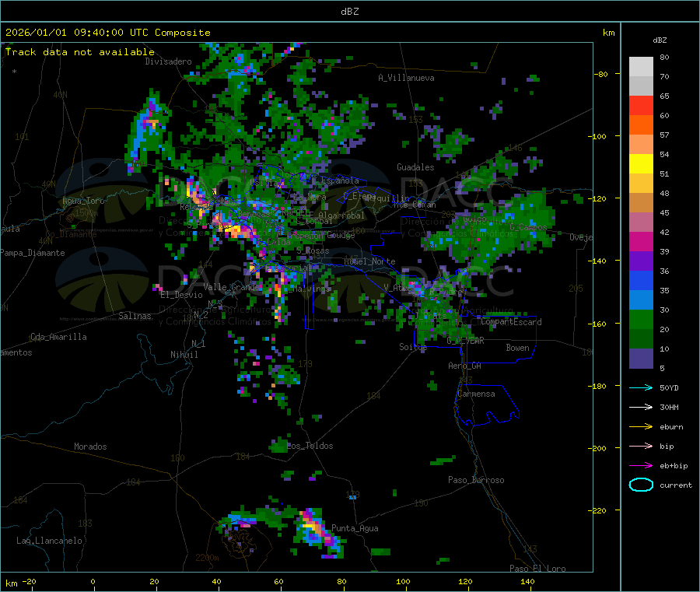Click the Guadales location label

point(415,167)
